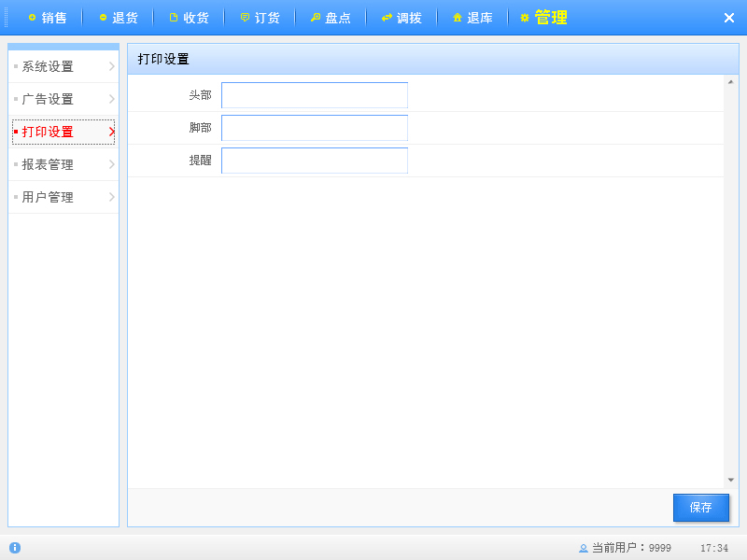
Task: Click the 提醒 field label
Action: click(200, 161)
